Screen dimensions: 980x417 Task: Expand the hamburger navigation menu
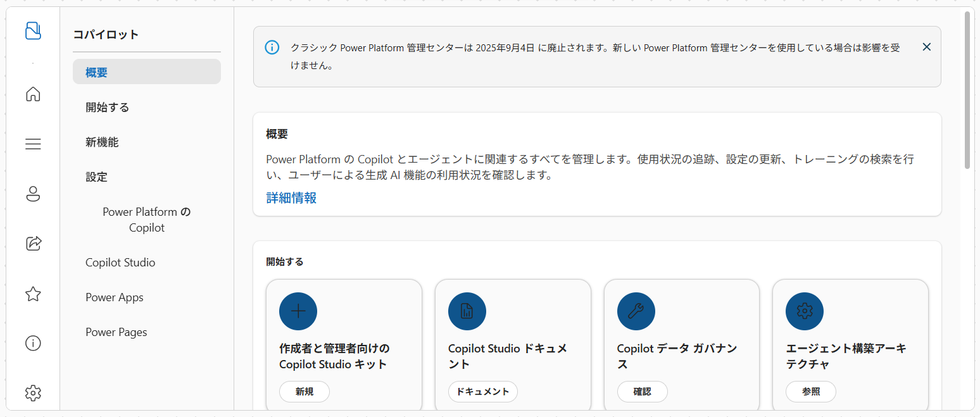click(x=33, y=144)
